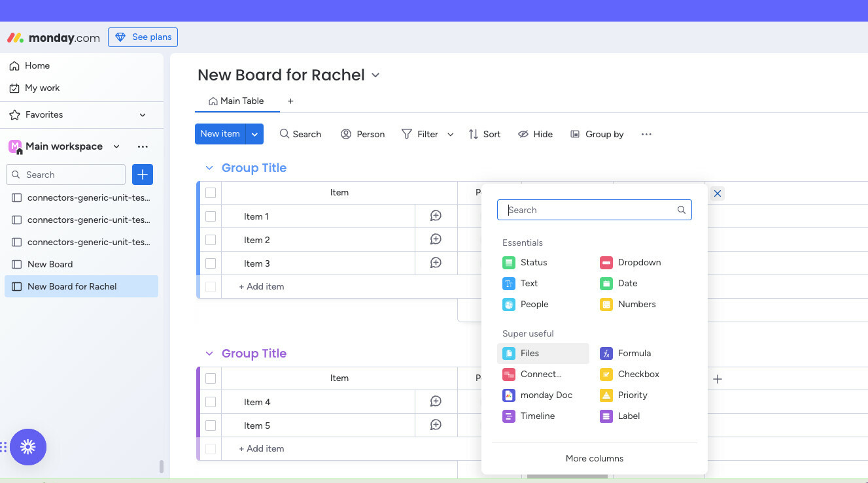868x483 pixels.
Task: Expand the Filter options arrow
Action: [450, 134]
